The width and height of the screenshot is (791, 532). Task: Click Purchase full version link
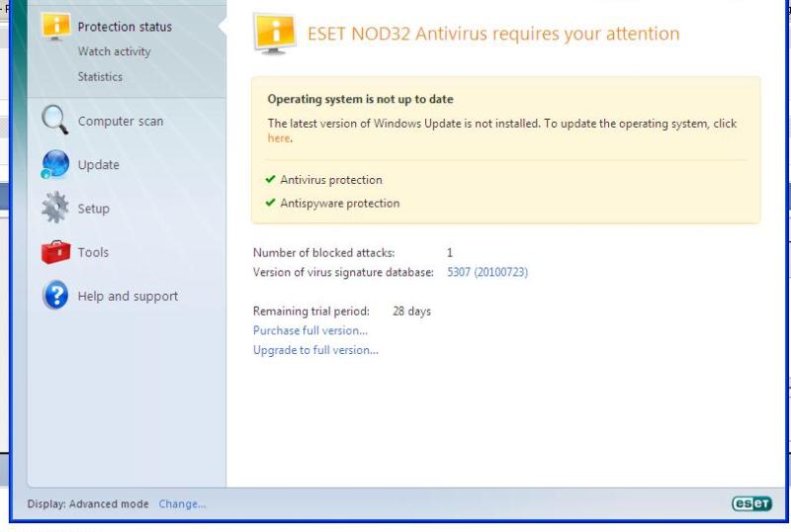(x=310, y=330)
